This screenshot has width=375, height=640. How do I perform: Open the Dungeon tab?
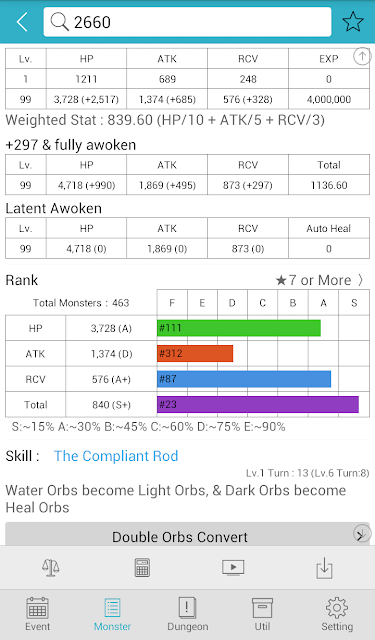tap(187, 614)
